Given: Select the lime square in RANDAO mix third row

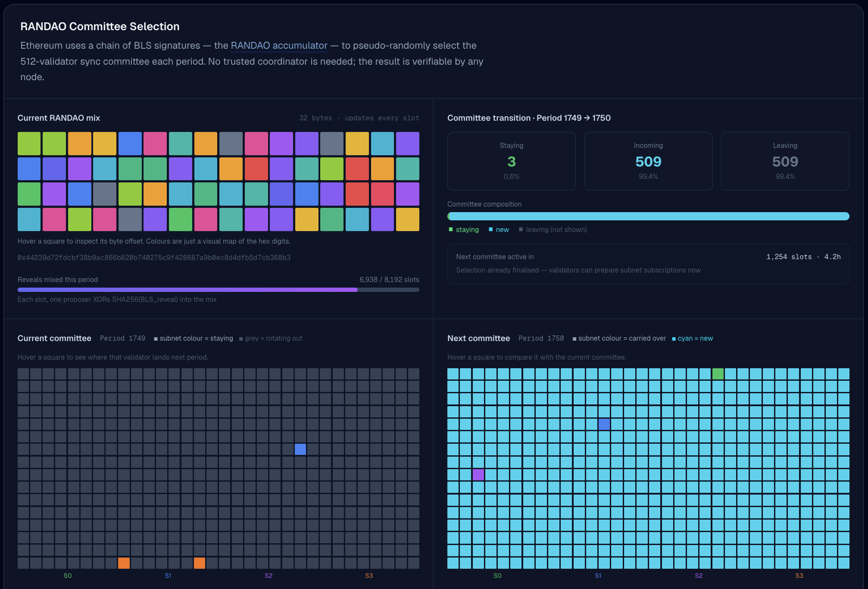Looking at the screenshot, I should 130,194.
